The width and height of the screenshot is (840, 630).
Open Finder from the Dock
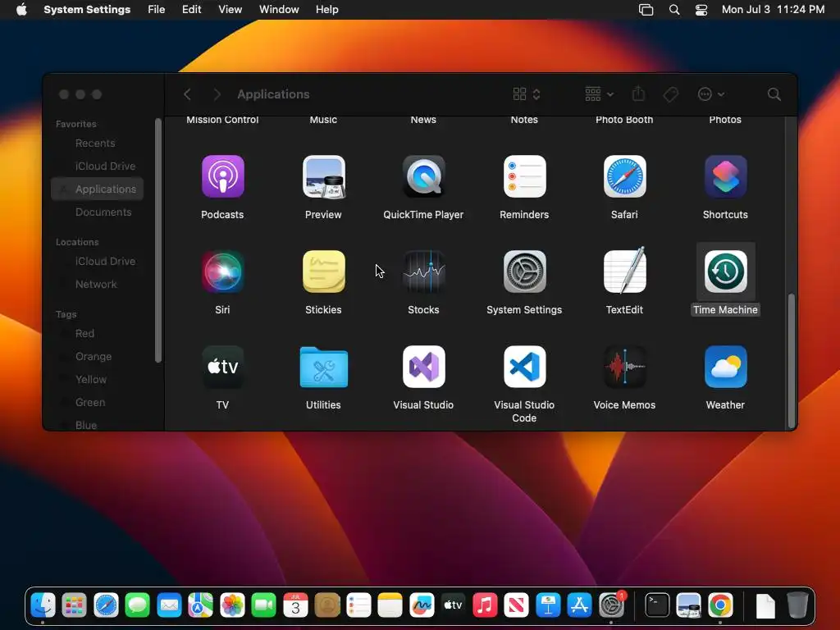tap(43, 605)
